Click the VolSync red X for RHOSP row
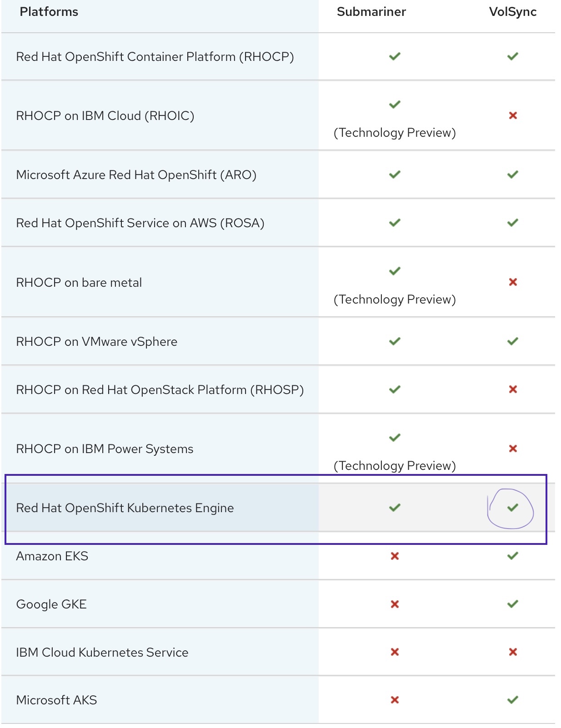This screenshot has width=561, height=728. (x=513, y=389)
